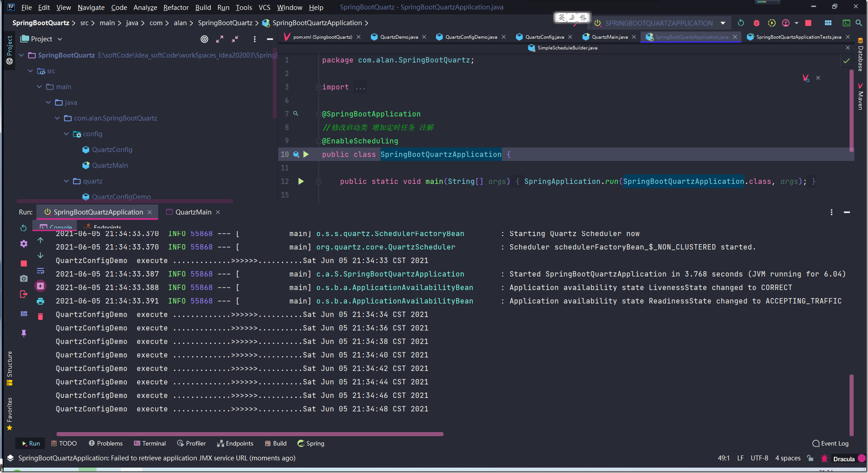The image size is (868, 473).
Task: Switch to the QuartzMain.java editor tab
Action: [x=609, y=37]
